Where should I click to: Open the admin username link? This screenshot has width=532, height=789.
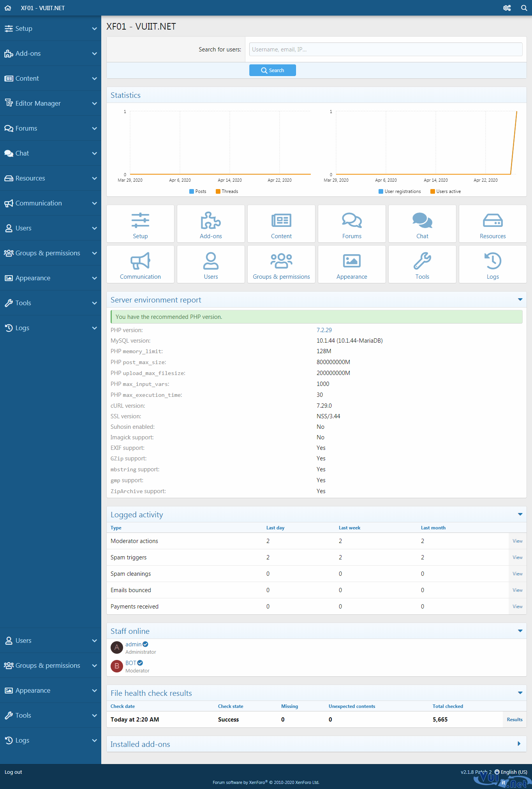133,644
